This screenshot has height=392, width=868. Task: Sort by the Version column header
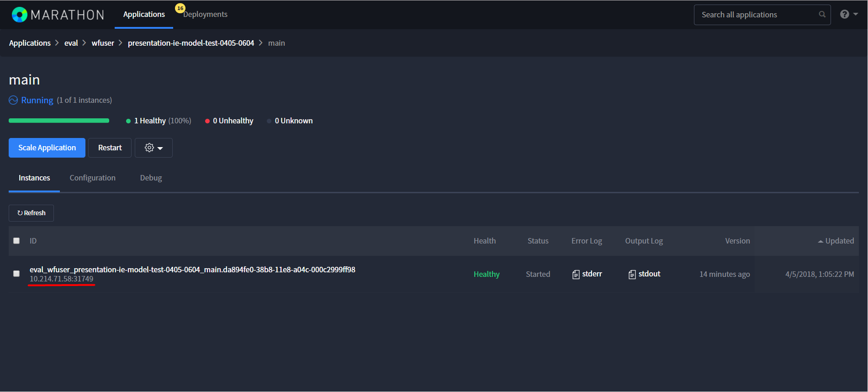(x=737, y=241)
